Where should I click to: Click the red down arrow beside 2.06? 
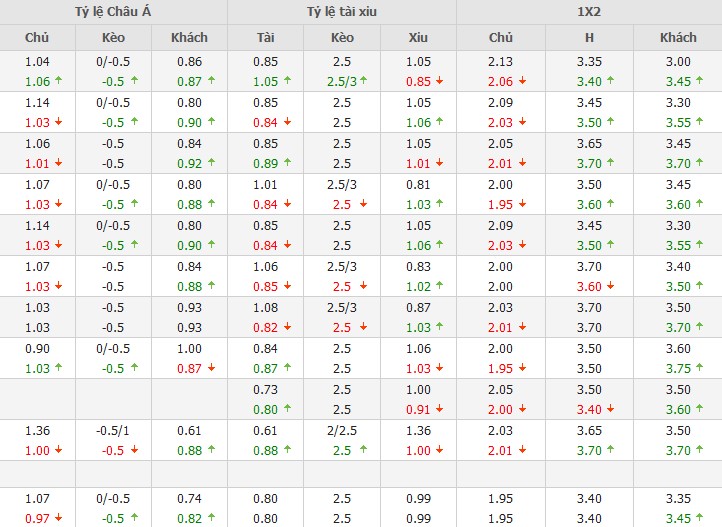click(x=521, y=82)
